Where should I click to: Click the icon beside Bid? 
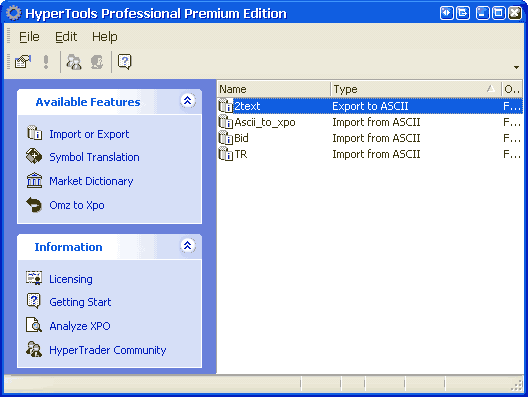click(x=226, y=138)
